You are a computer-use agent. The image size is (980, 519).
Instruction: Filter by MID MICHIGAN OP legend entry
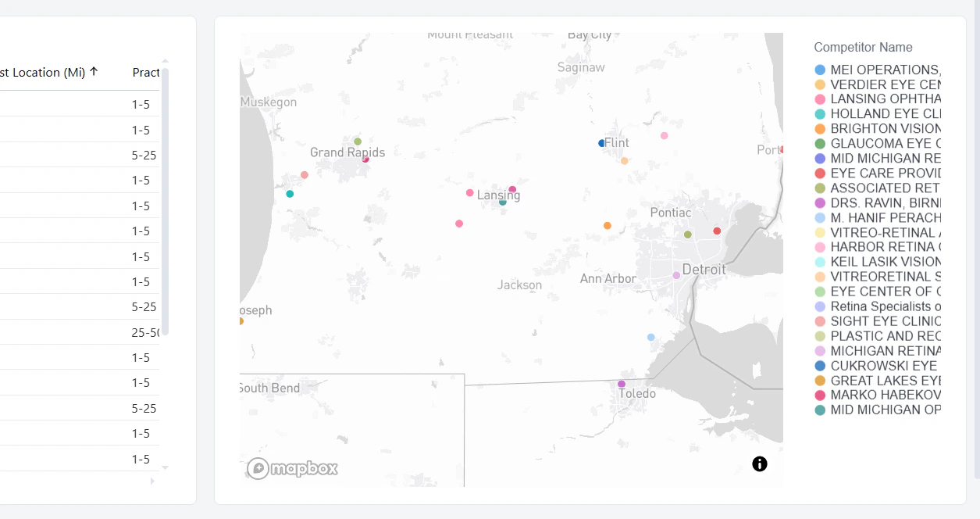pyautogui.click(x=878, y=410)
